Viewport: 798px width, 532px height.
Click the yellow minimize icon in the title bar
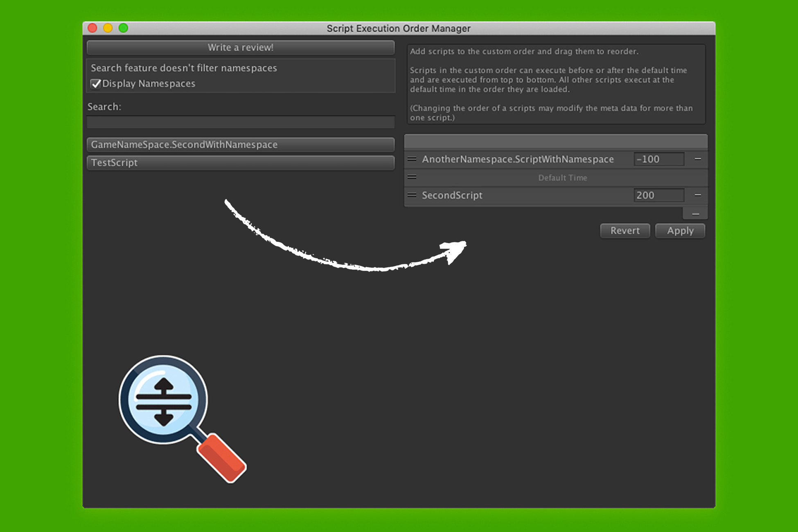pyautogui.click(x=108, y=28)
